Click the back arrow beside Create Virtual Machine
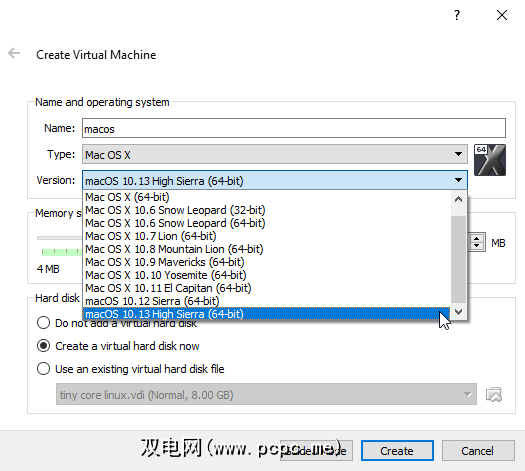Screen dimensions: 525x471 coord(14,53)
